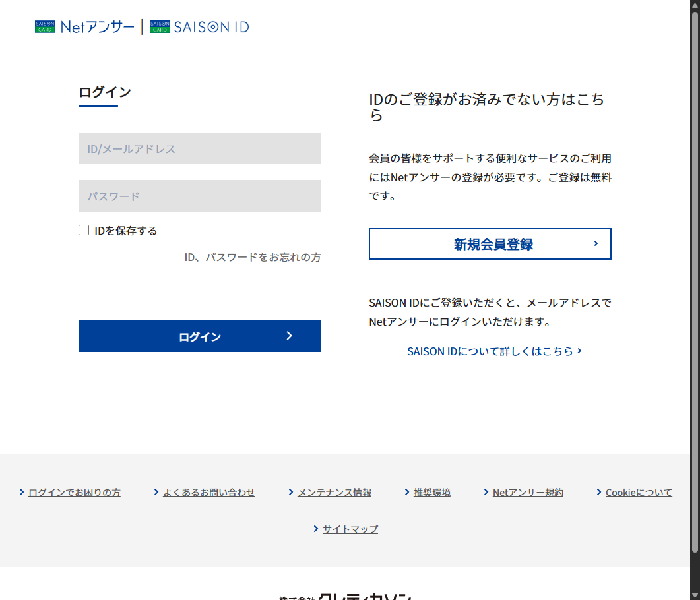Open the ID、パスワードをお忘れの方 link

(x=253, y=257)
